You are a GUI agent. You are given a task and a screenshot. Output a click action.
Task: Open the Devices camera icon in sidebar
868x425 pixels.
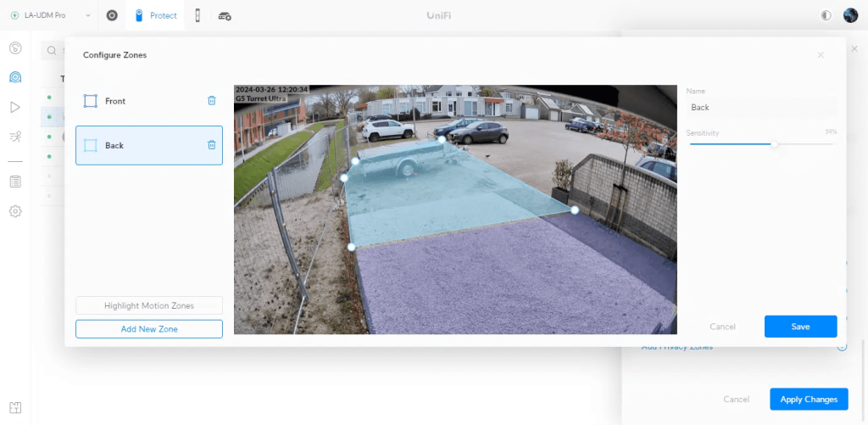pyautogui.click(x=15, y=78)
